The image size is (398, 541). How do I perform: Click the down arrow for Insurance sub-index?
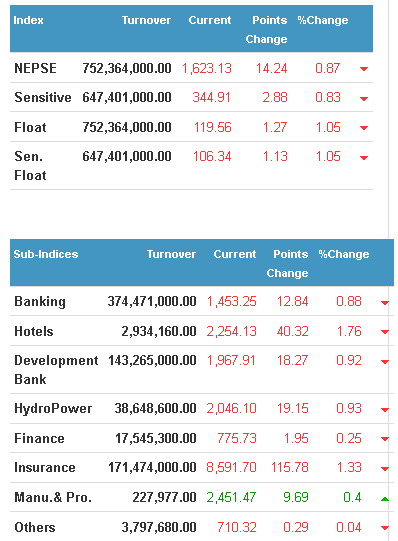pyautogui.click(x=385, y=469)
